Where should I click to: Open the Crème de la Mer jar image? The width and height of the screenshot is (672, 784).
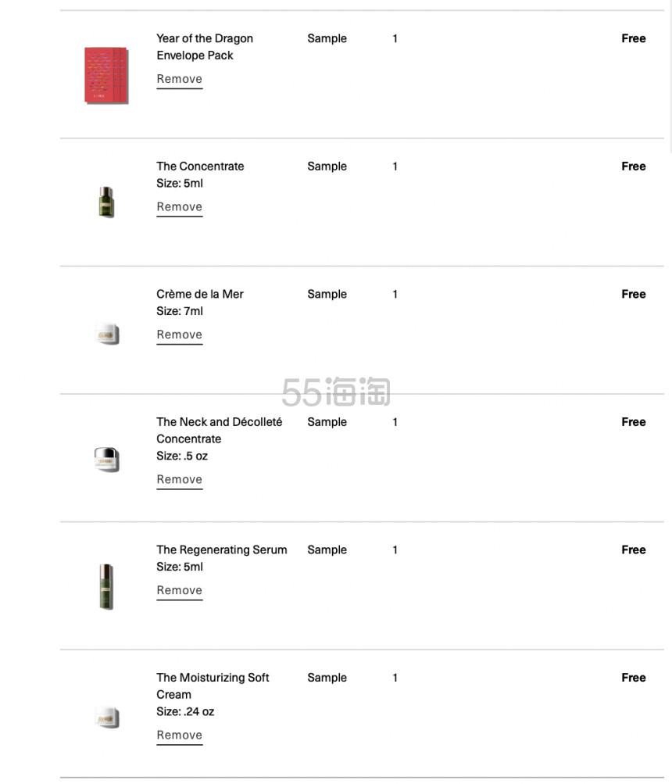coord(107,334)
